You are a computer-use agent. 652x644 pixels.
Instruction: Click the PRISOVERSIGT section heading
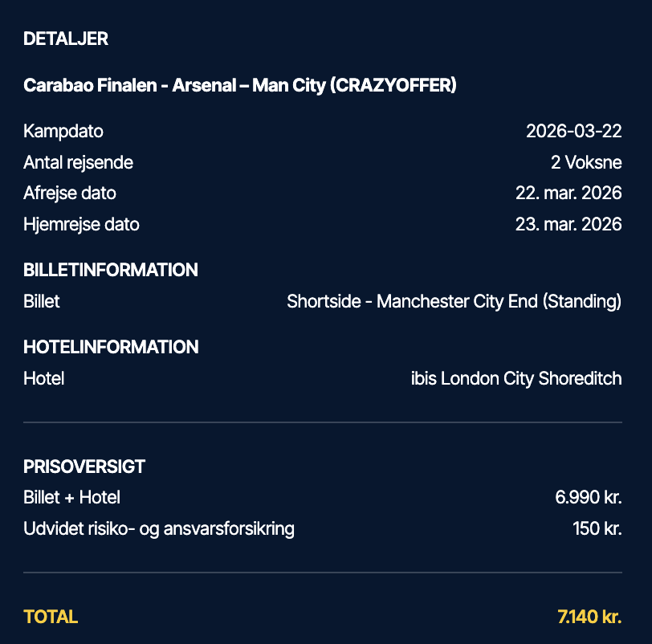[84, 467]
